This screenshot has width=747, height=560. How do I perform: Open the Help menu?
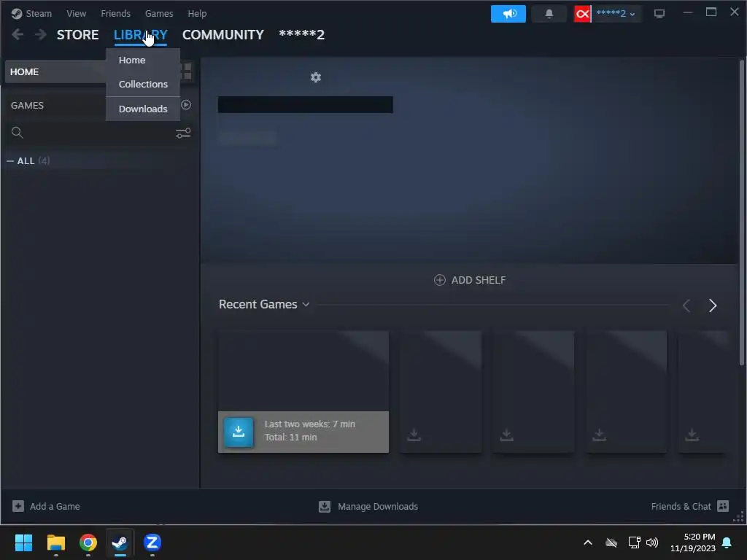(197, 13)
